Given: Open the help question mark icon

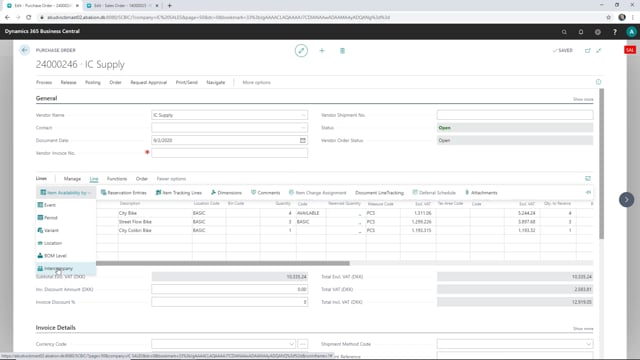Looking at the screenshot, I should 615,32.
